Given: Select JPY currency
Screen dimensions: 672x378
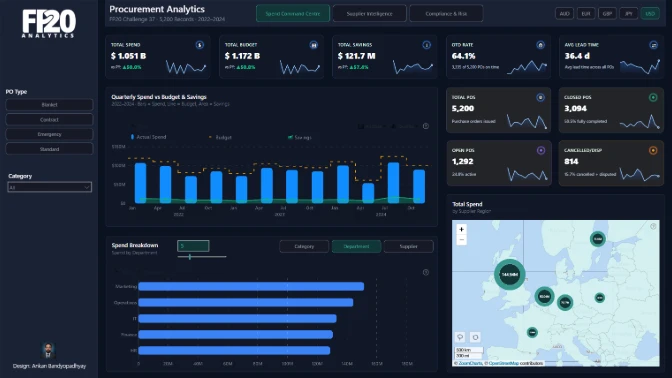Looking at the screenshot, I should (x=629, y=14).
